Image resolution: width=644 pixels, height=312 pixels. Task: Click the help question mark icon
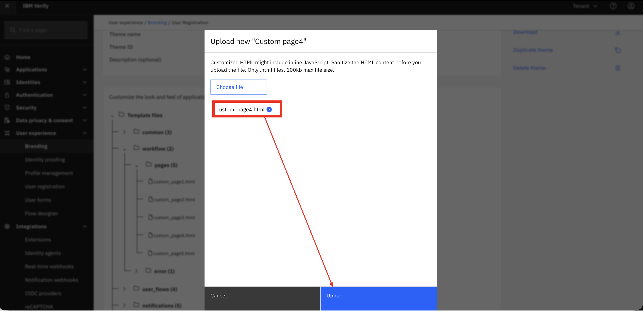(613, 6)
